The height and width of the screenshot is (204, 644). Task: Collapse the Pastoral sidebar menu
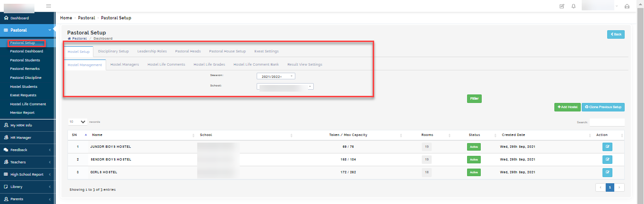28,30
